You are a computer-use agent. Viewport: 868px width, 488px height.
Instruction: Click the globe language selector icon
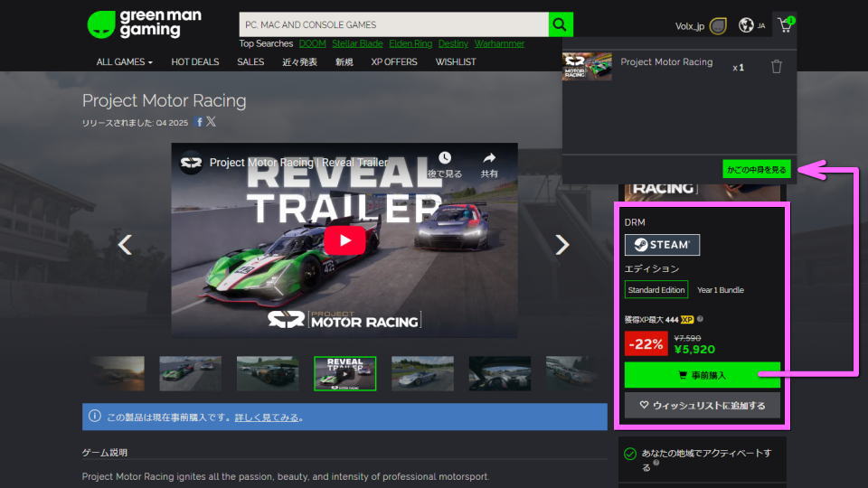tap(746, 25)
